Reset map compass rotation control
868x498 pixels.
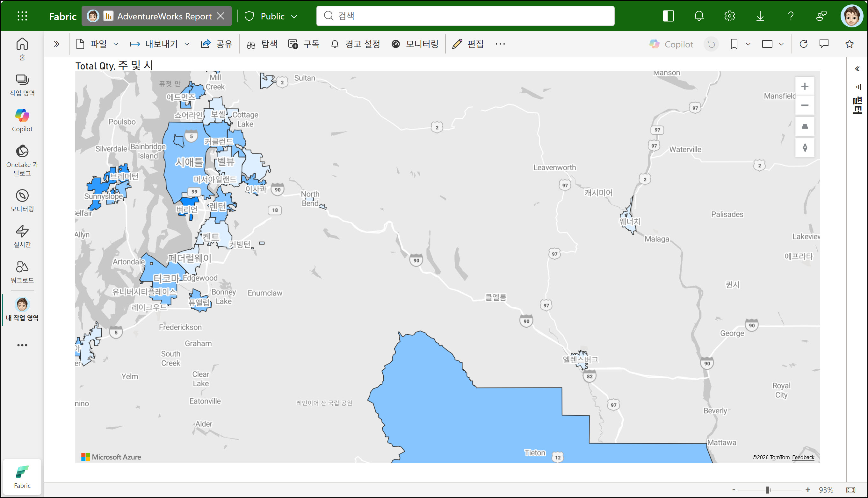pos(804,148)
